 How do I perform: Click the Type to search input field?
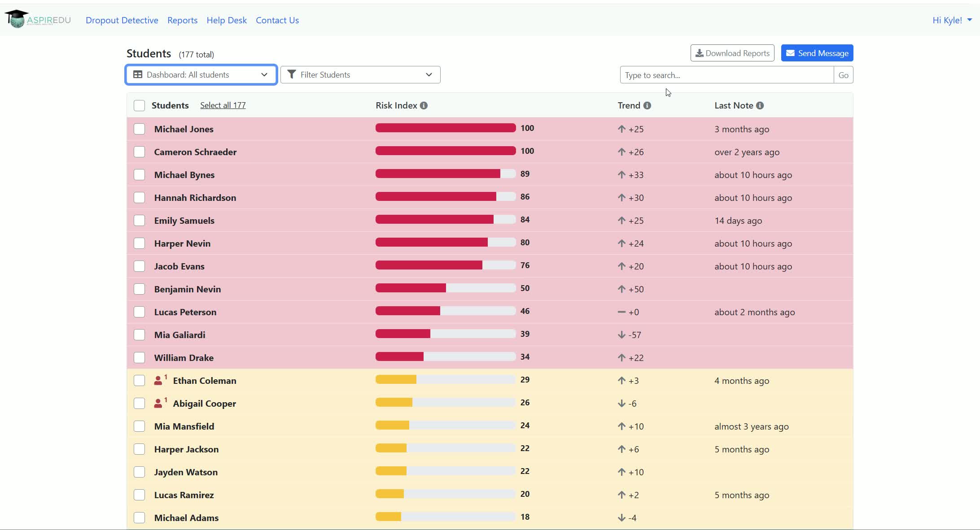point(727,75)
